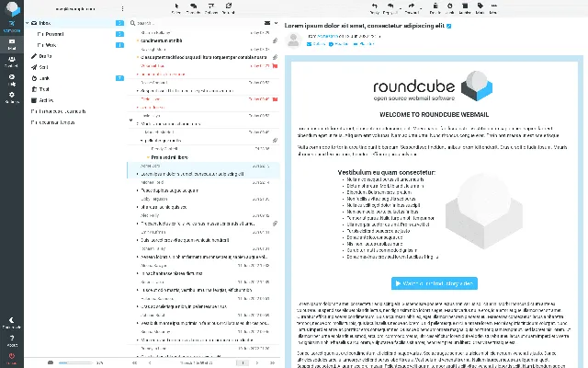This screenshot has height=368, width=588.
Task: Click the sender name link in header
Action: point(327,36)
